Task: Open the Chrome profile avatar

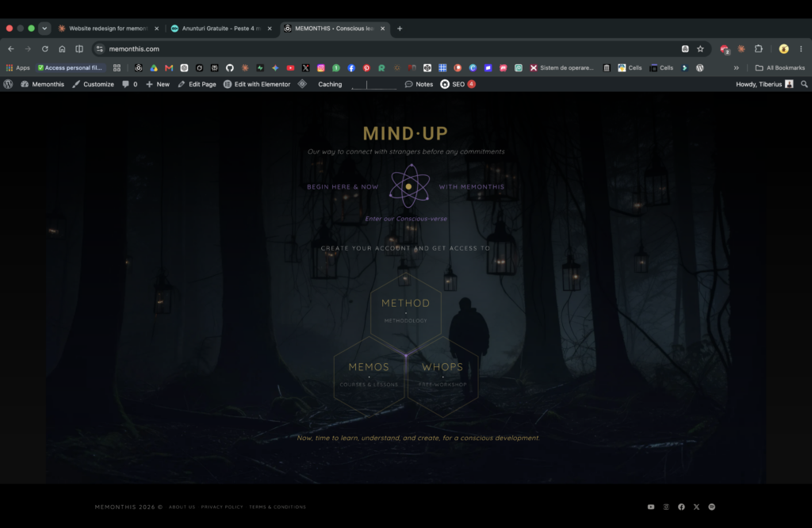Action: [x=784, y=48]
